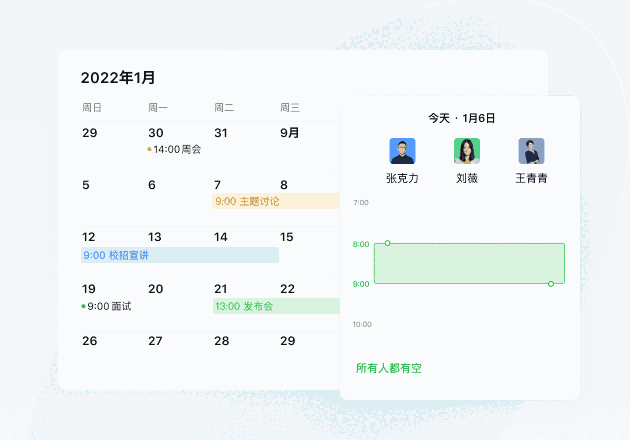This screenshot has width=630, height=440.
Task: Select date 29 in the first row
Action: point(90,133)
